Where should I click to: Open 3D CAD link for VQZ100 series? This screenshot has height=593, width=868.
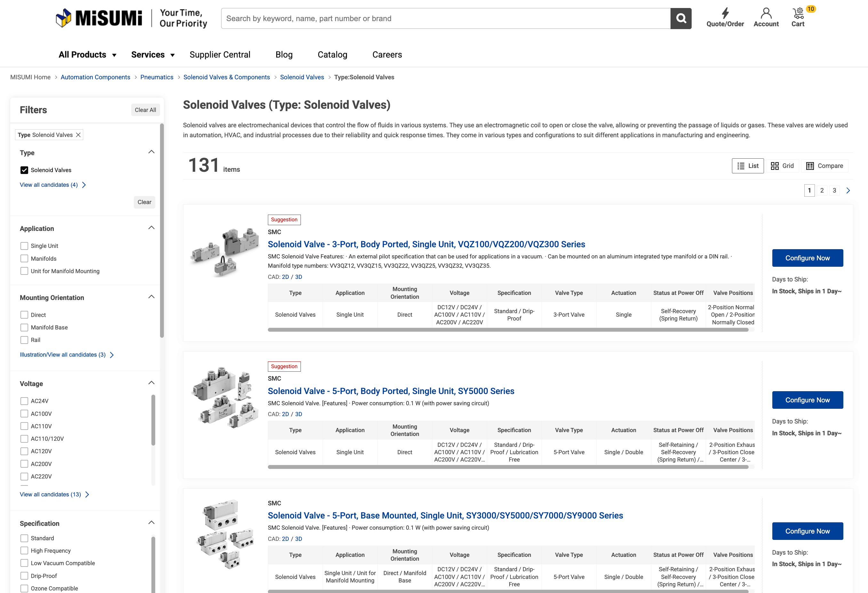[298, 277]
